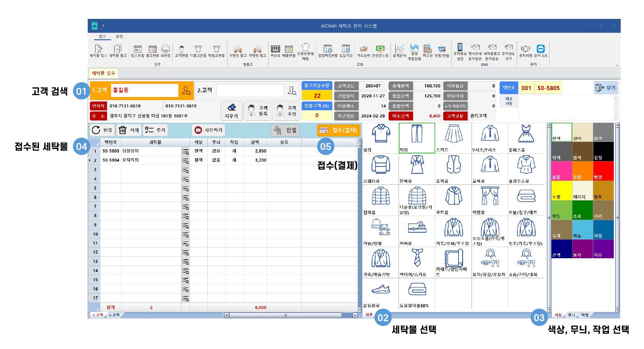644x349 pixels.
Task: Open item lookup for empty row 5
Action: [185, 188]
